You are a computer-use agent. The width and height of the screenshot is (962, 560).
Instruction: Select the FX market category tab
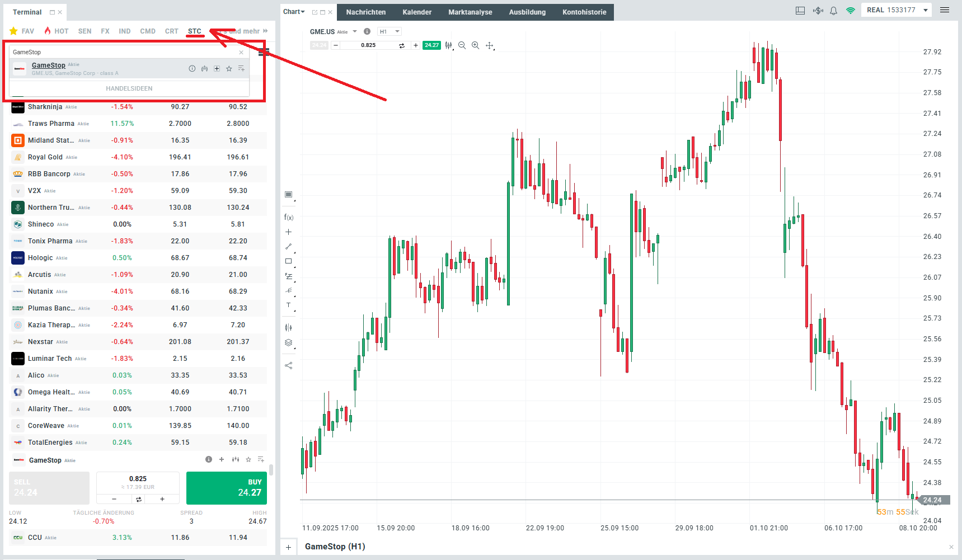[x=105, y=31]
